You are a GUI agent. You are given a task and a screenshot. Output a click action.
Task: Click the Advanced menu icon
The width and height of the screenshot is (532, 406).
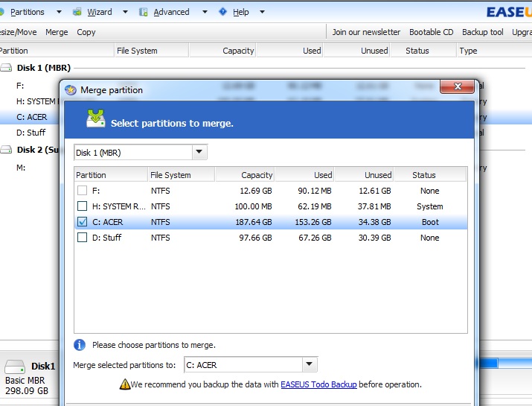click(x=143, y=12)
